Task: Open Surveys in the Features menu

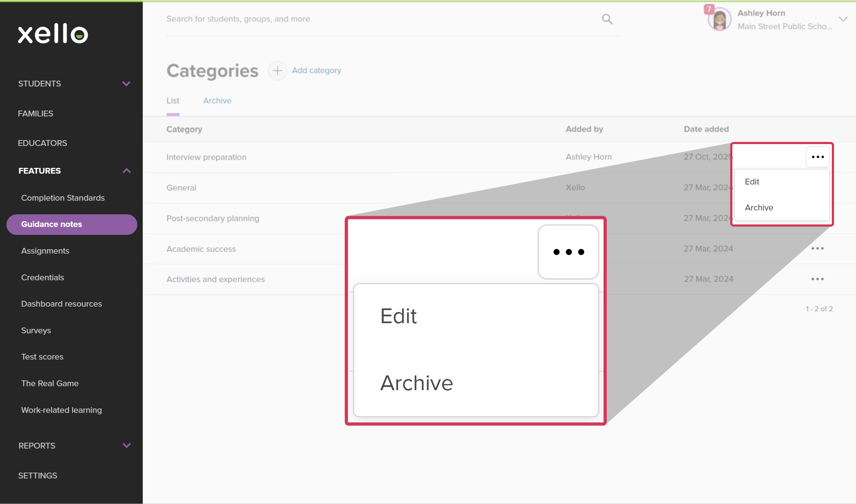Action: (x=36, y=330)
